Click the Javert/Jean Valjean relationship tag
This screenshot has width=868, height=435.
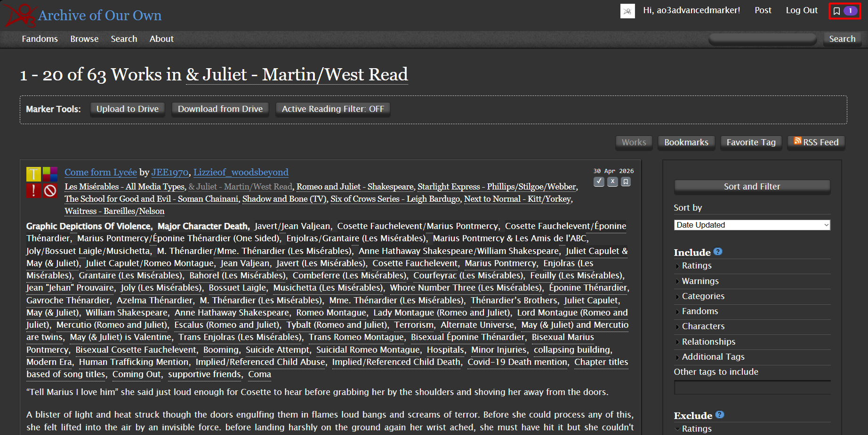(x=292, y=226)
